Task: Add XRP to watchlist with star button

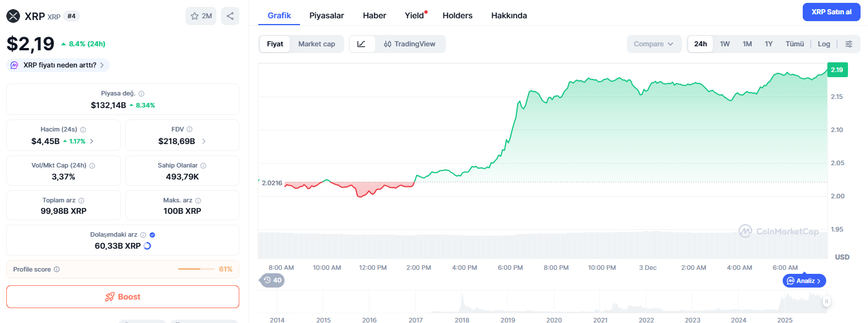Action: (x=201, y=16)
